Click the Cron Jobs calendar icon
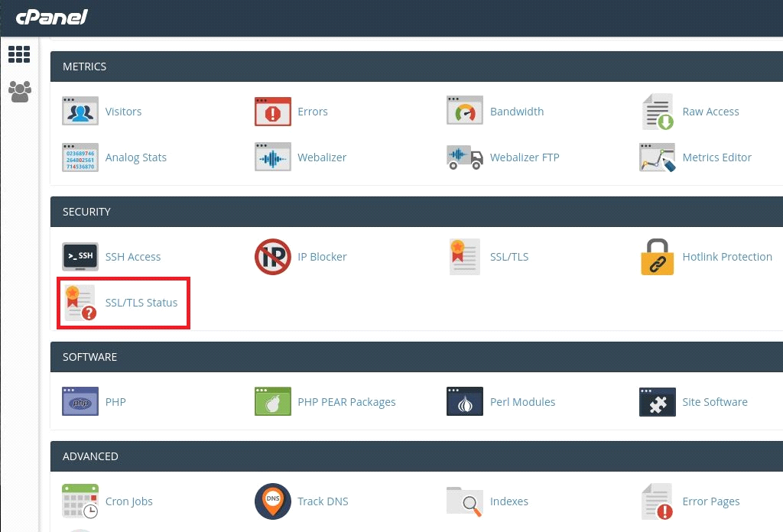Image resolution: width=783 pixels, height=532 pixels. click(x=80, y=501)
